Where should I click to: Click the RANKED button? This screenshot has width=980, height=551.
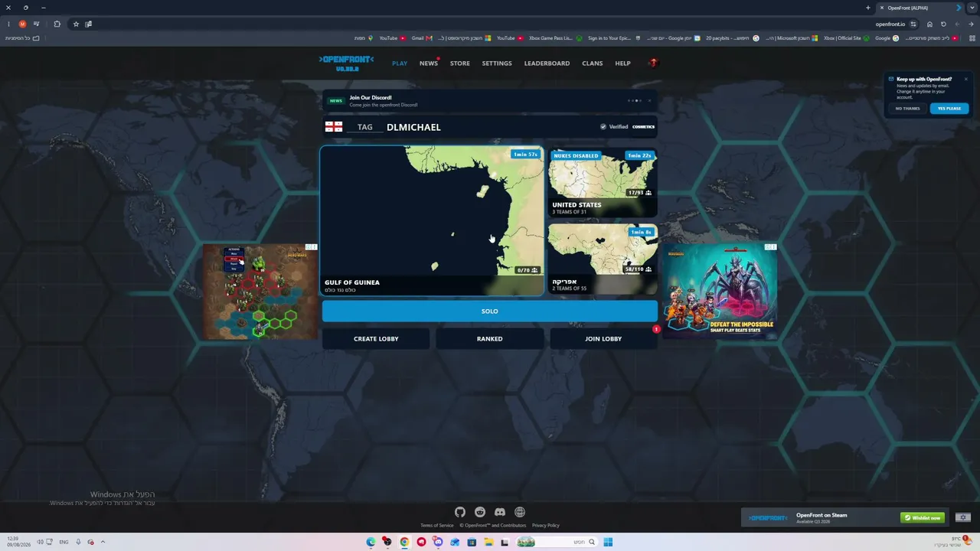(490, 338)
